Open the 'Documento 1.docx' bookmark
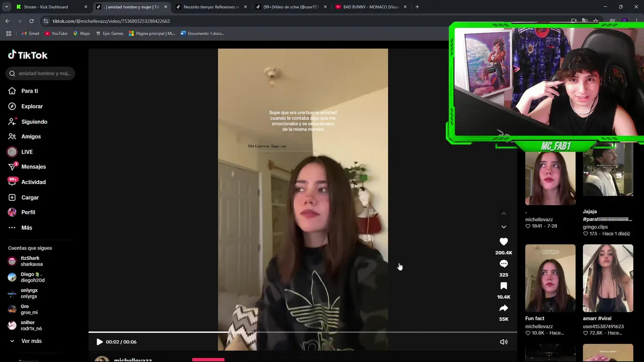 [202, 34]
